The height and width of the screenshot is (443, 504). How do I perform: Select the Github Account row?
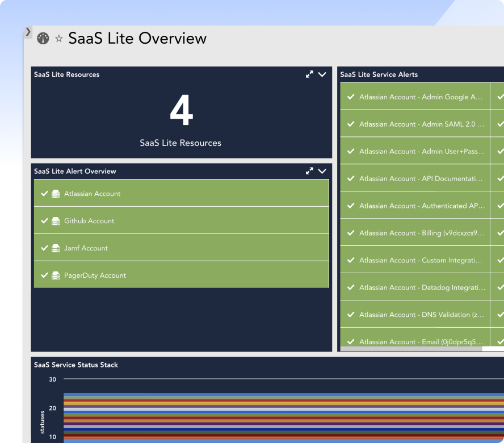pos(181,220)
